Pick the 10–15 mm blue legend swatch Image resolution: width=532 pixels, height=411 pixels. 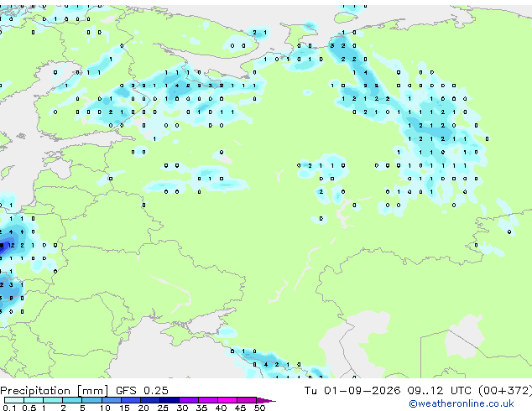111,400
